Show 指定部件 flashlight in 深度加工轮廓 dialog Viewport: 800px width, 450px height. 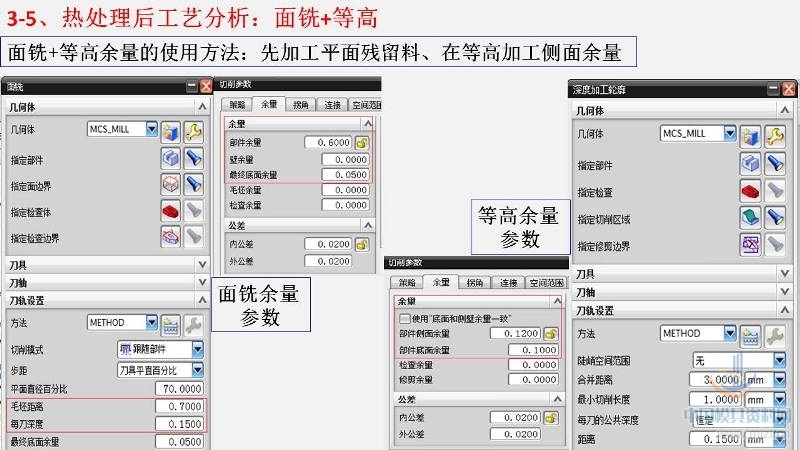(775, 163)
